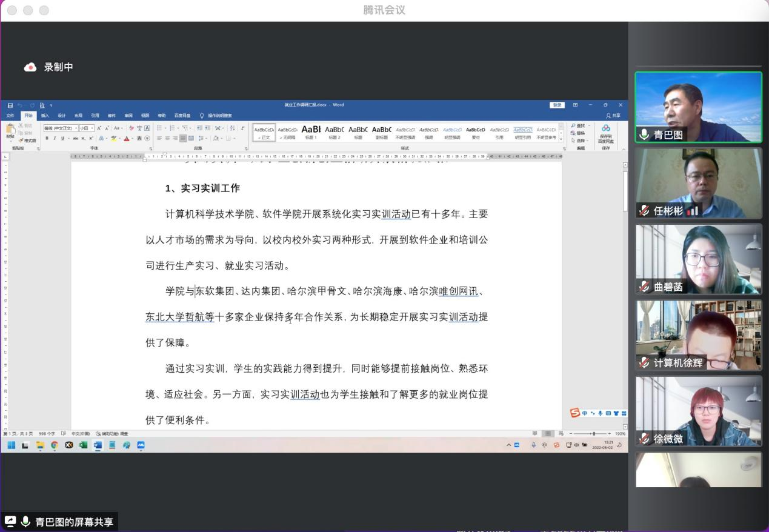Open Excel from the Windows taskbar
Image resolution: width=769 pixels, height=532 pixels.
[83, 445]
